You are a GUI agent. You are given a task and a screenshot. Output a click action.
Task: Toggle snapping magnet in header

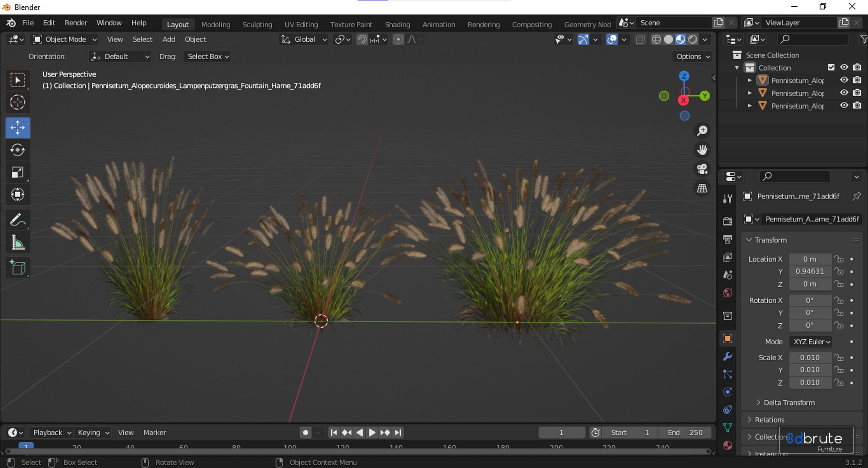tap(362, 39)
